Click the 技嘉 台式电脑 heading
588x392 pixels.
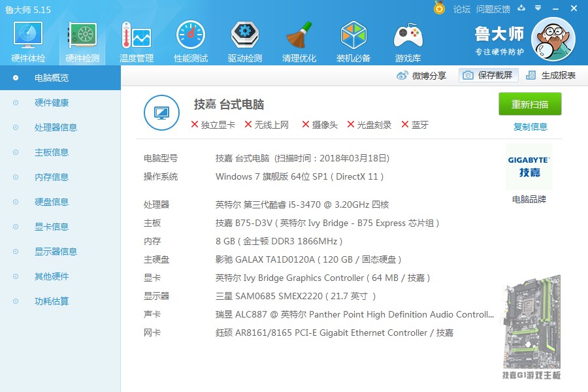(x=229, y=105)
